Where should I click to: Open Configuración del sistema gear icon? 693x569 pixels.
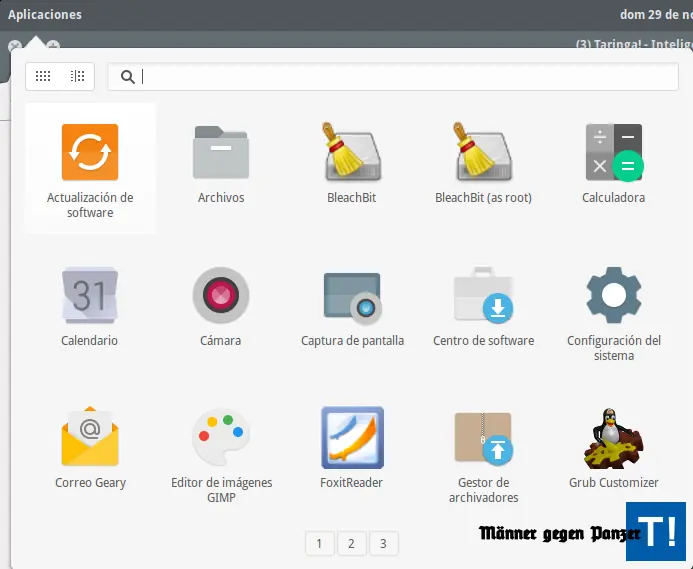[614, 295]
